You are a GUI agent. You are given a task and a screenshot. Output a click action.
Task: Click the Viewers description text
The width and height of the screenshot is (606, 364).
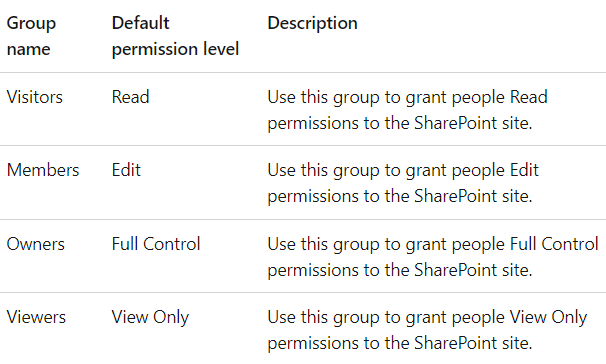click(427, 330)
